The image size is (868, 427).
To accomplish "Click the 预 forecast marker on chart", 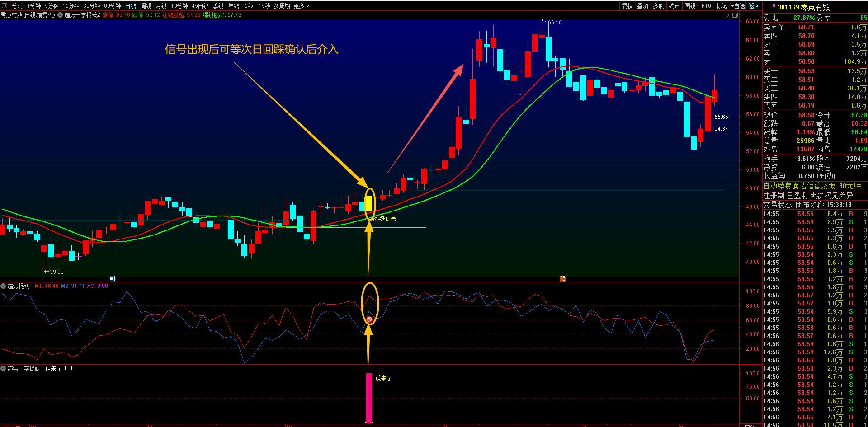I will (x=562, y=279).
